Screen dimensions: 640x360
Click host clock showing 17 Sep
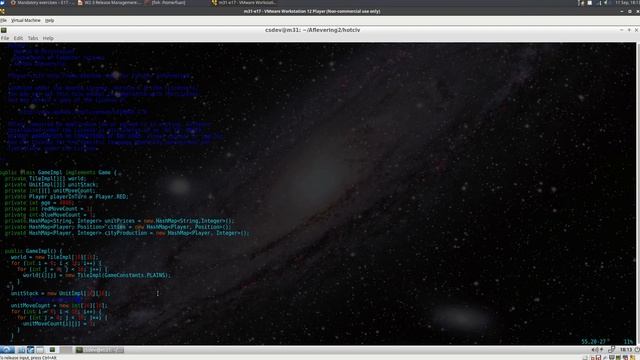(628, 3)
